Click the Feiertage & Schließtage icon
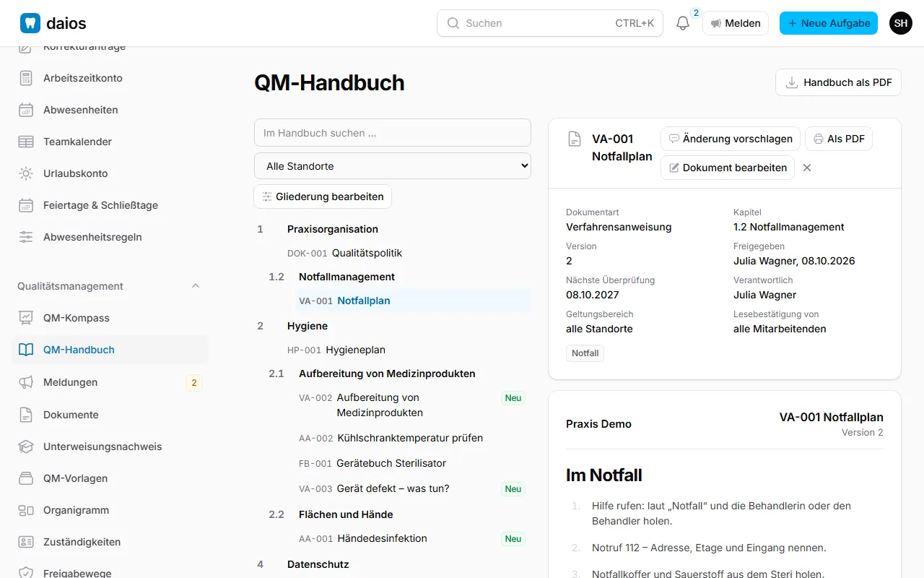Image resolution: width=924 pixels, height=578 pixels. (26, 205)
